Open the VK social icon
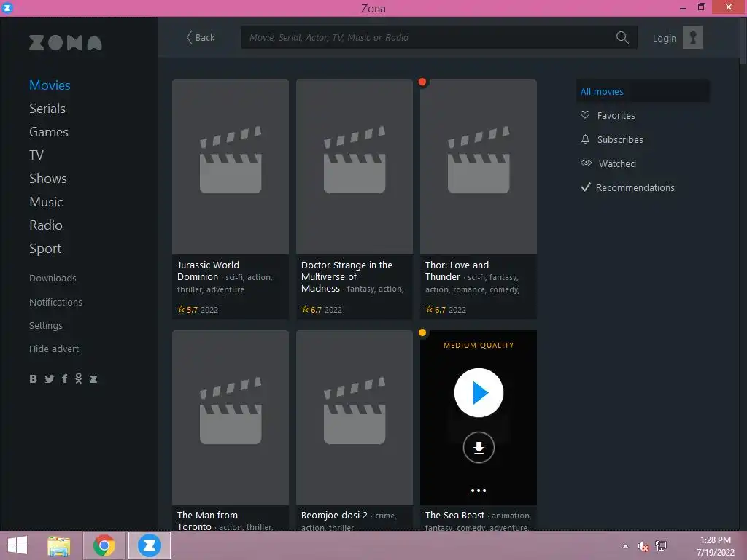 [33, 378]
